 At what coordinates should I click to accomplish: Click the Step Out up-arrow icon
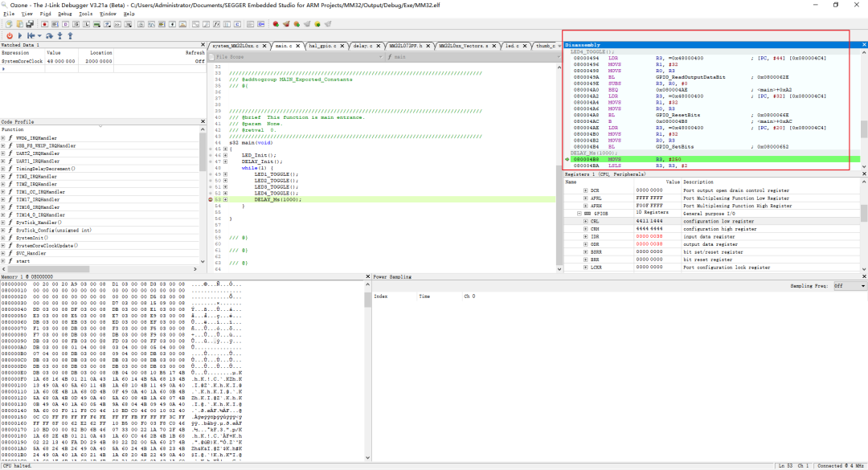pyautogui.click(x=70, y=35)
